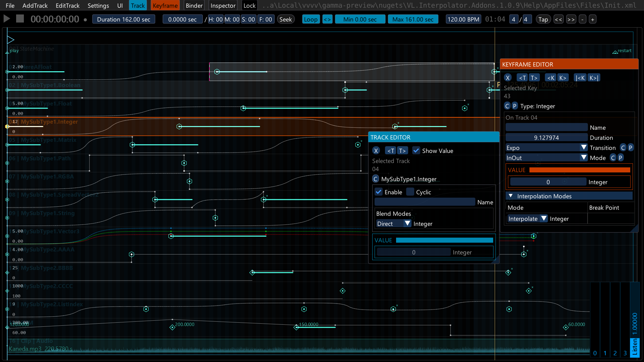Click <T previous track in Track Editor
This screenshot has width=644, height=362.
click(391, 151)
